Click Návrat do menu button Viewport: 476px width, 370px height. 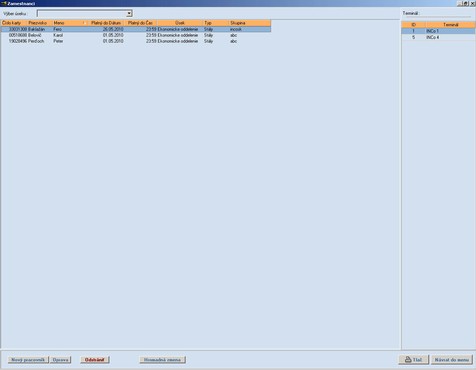pyautogui.click(x=452, y=360)
